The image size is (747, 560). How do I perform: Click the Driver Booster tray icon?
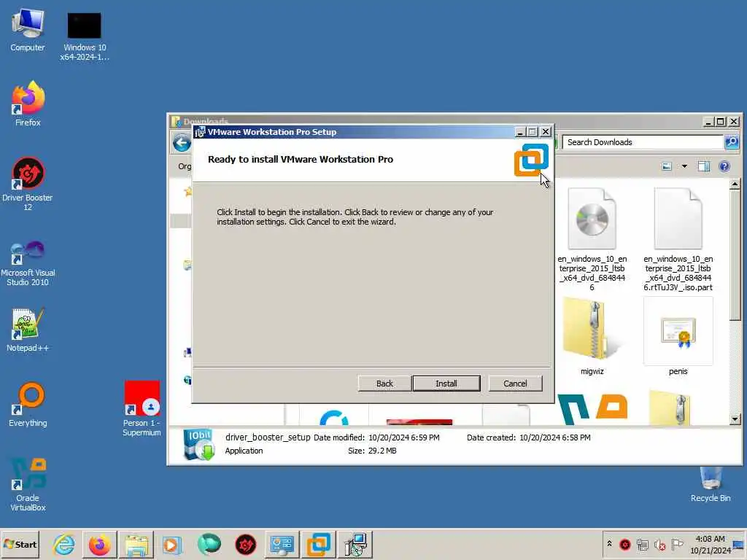625,544
